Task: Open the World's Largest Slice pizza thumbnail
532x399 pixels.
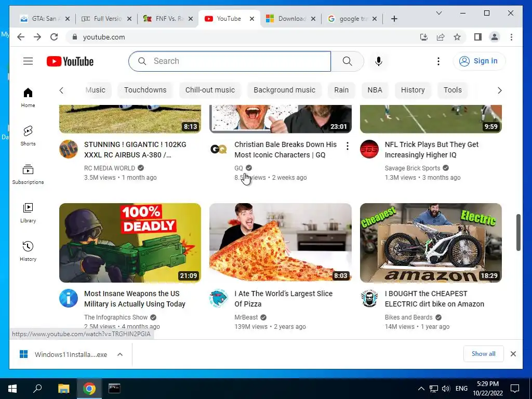Action: [x=281, y=243]
